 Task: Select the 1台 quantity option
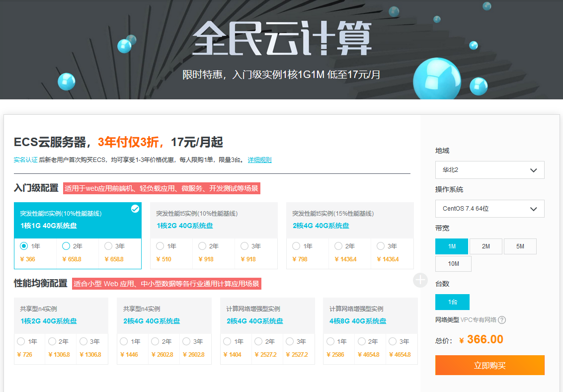coord(453,302)
